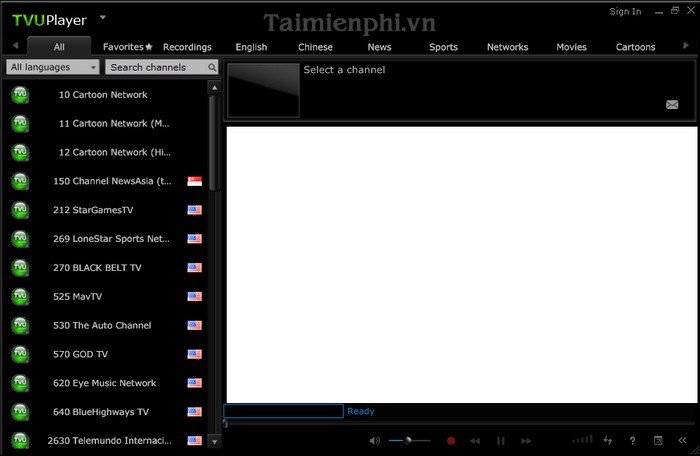700x456 pixels.
Task: Switch to the Recordings tab
Action: click(x=187, y=47)
